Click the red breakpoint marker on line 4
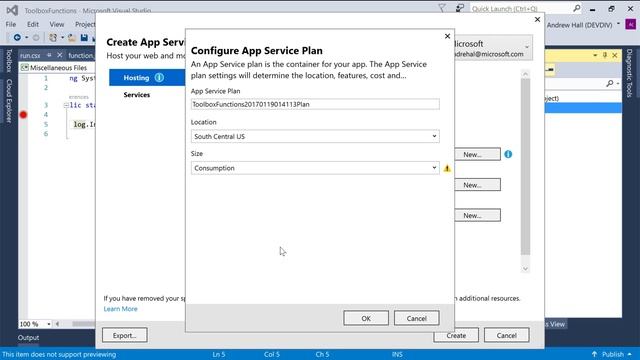 click(23, 115)
